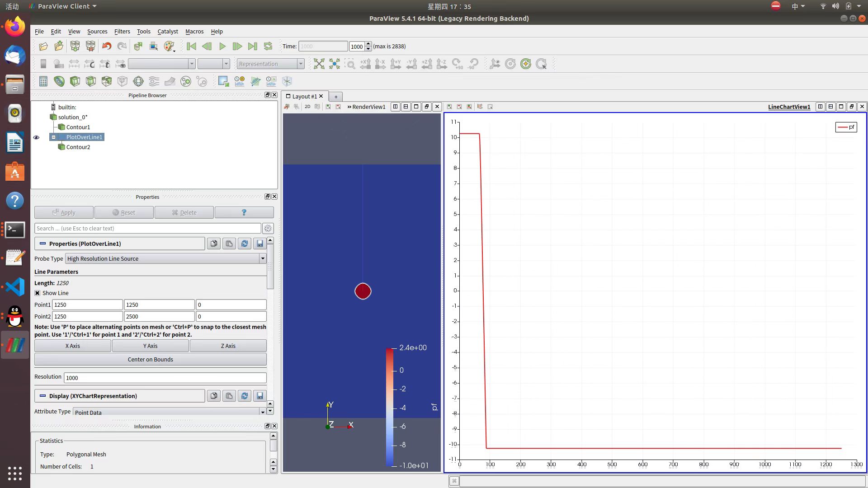Click the Restore defaults icon beside Display (XYChartRepresentation)

coord(245,396)
